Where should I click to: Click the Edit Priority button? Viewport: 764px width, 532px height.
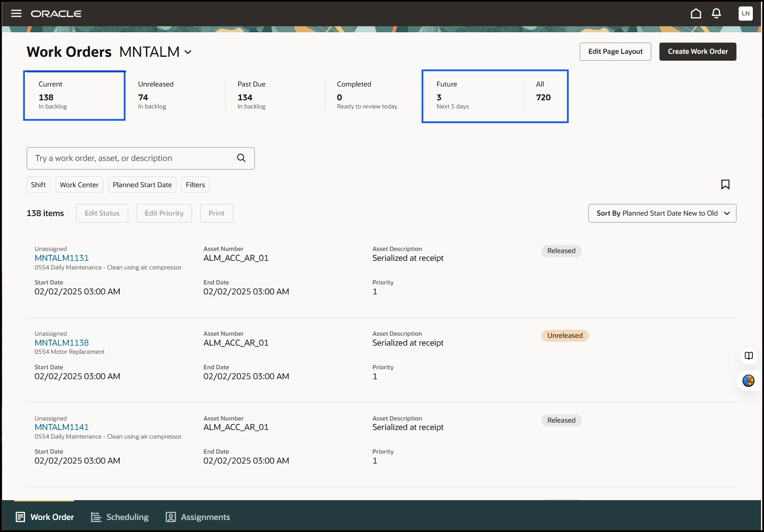click(164, 213)
